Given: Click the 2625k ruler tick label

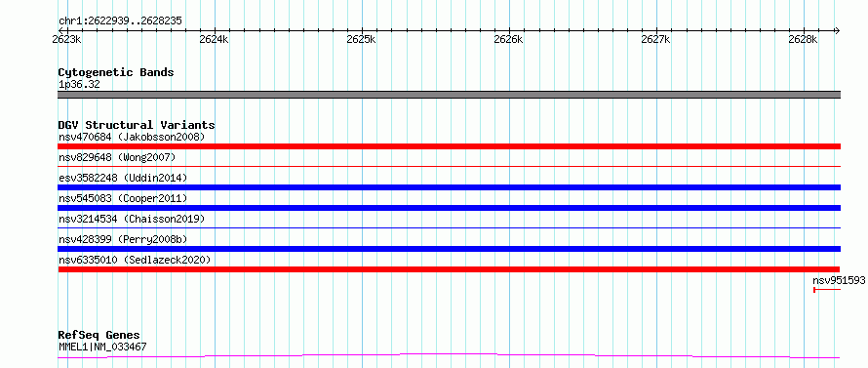Looking at the screenshot, I should point(362,40).
